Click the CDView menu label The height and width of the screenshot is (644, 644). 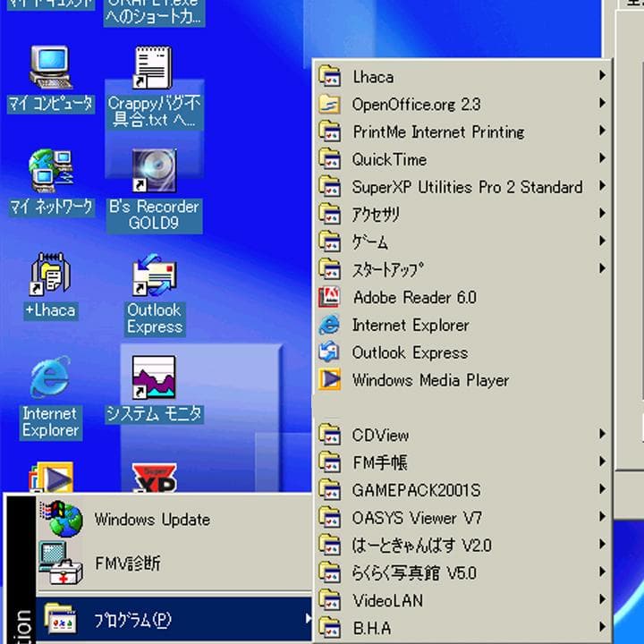tap(380, 435)
